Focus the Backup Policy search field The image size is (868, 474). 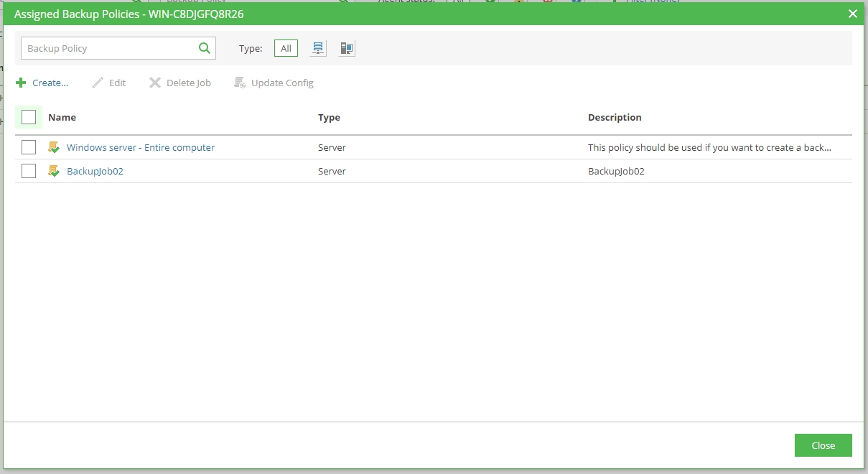(108, 48)
